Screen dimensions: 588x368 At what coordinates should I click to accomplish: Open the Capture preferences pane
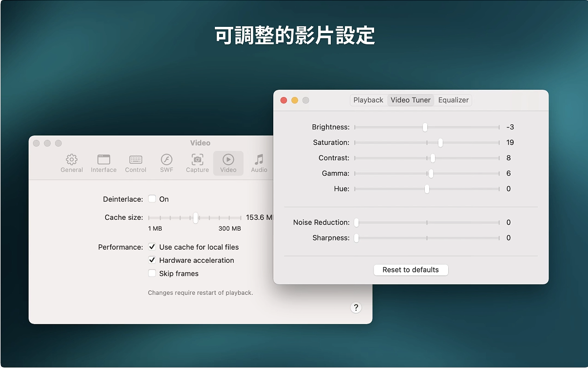197,163
